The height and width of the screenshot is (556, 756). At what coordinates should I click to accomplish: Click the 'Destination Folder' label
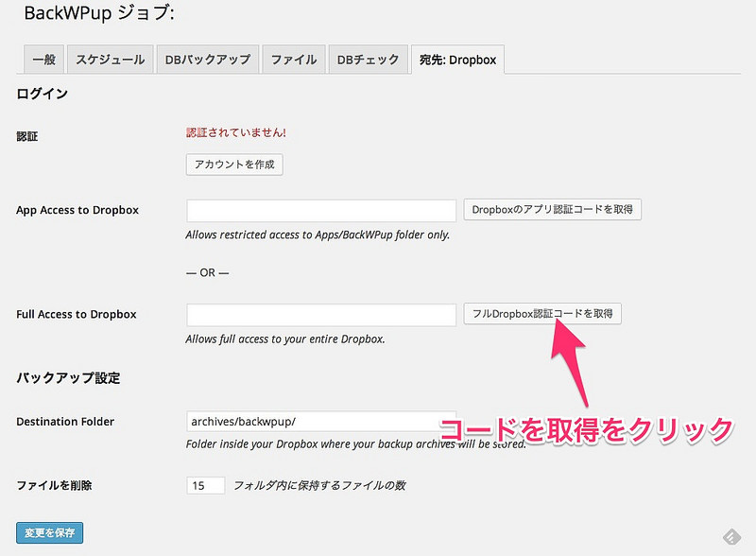65,422
